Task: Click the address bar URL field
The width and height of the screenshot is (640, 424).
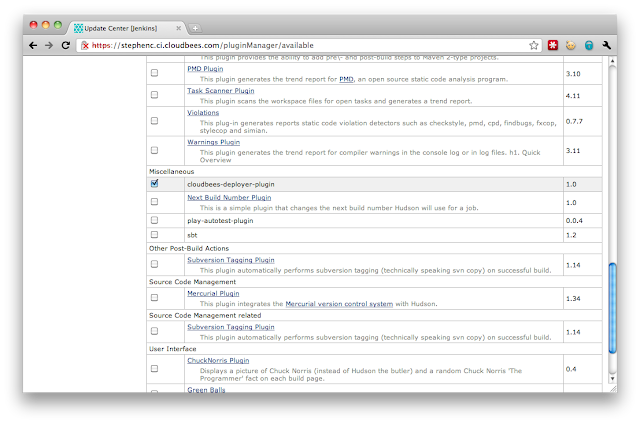Action: pos(300,45)
